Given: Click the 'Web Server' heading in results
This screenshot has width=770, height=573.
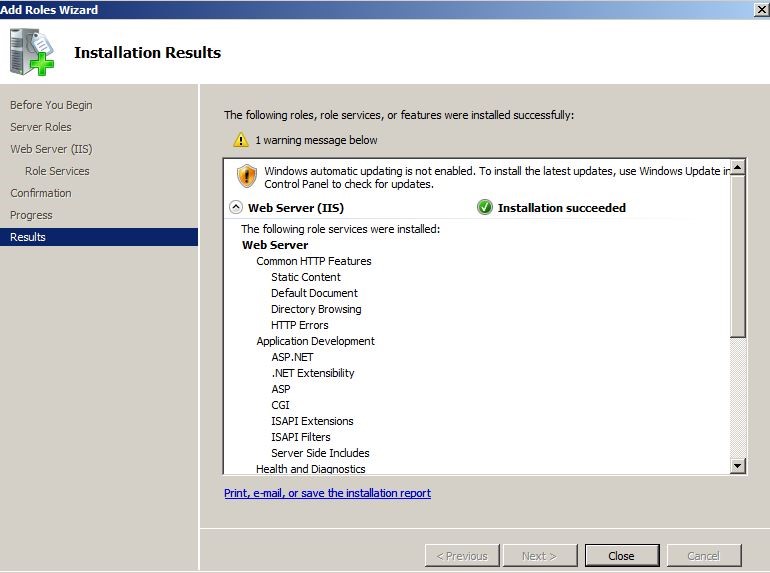Looking at the screenshot, I should coord(275,245).
